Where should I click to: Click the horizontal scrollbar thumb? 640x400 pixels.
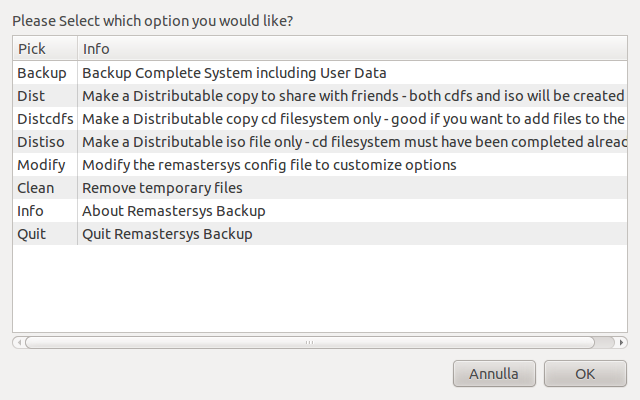(x=308, y=342)
